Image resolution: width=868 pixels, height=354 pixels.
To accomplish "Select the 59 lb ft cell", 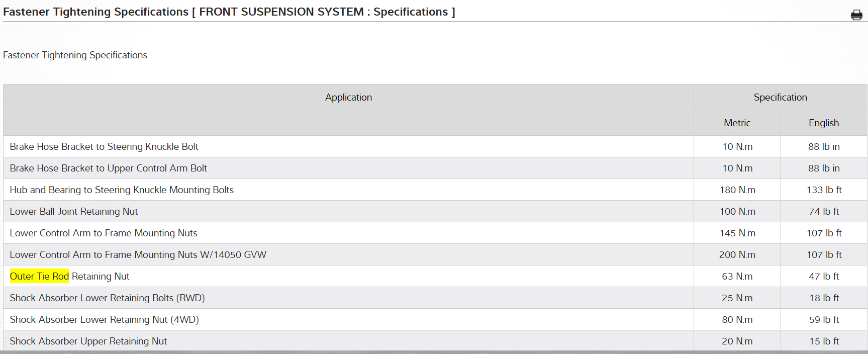I will (824, 320).
